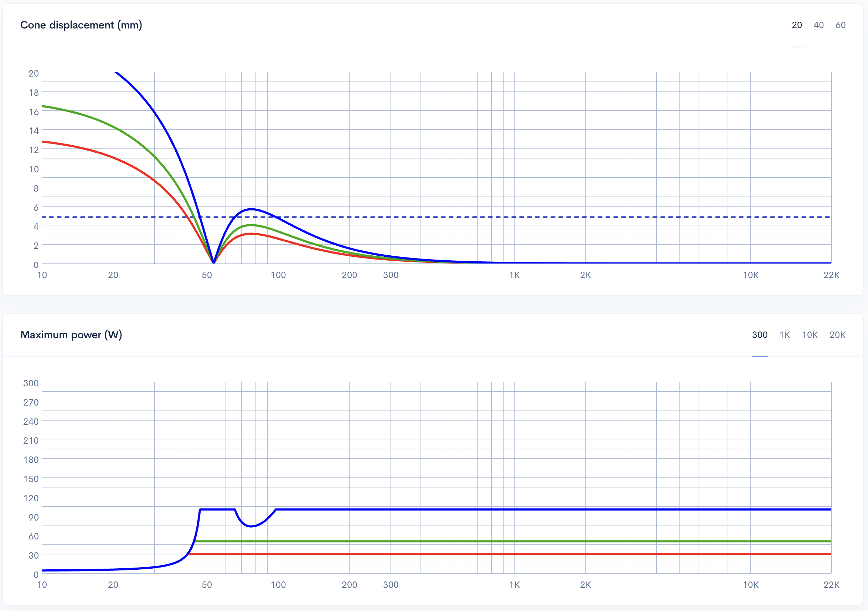Image resolution: width=868 pixels, height=611 pixels.
Task: Click the displacement curves' notch at zero
Action: [x=214, y=261]
